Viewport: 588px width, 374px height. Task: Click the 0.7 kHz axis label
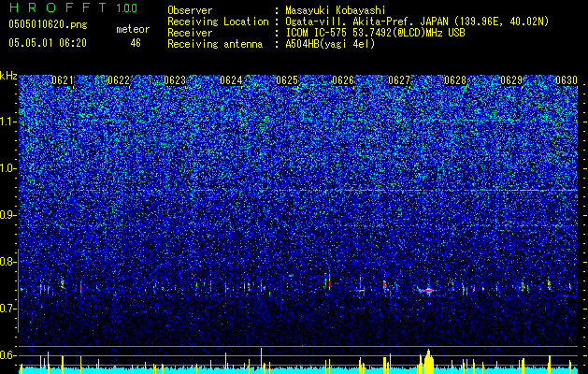click(7, 309)
